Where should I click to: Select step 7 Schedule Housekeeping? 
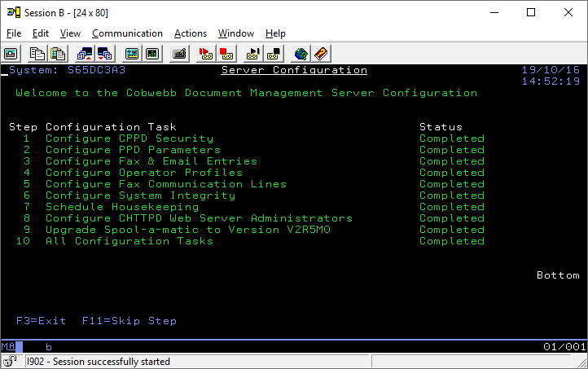pos(122,207)
